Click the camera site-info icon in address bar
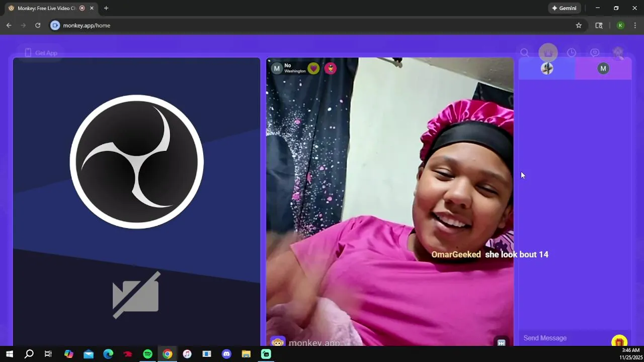 coord(55,25)
